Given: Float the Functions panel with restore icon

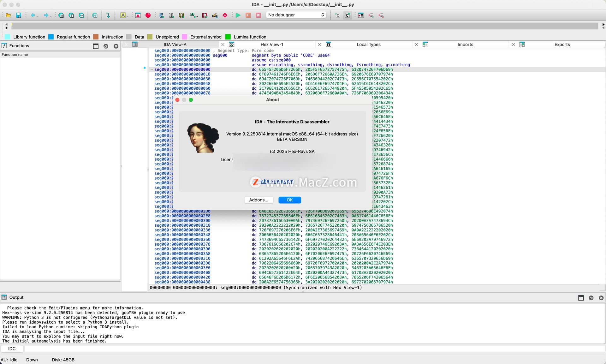Looking at the screenshot, I should click(106, 46).
